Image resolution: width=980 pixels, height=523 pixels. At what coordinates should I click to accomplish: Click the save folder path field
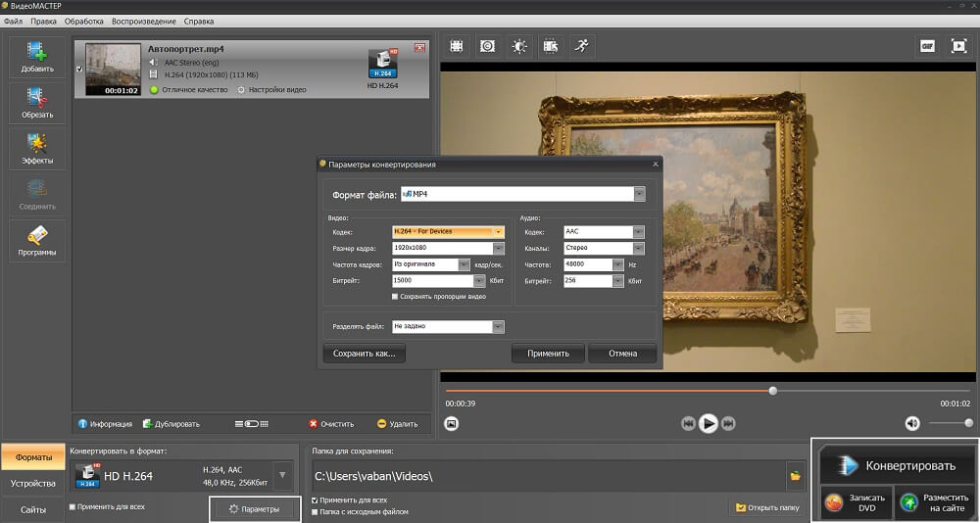coord(548,476)
